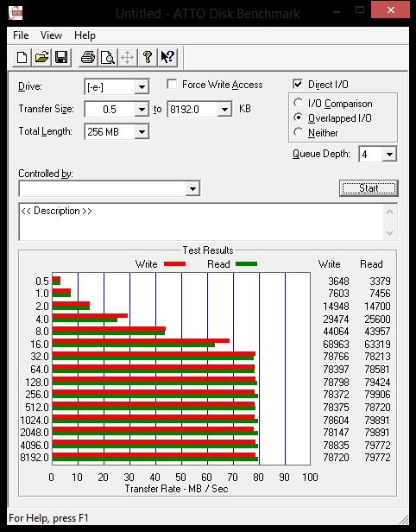The width and height of the screenshot is (416, 532).
Task: Click read value 79906 for 256.0 KB
Action: tap(377, 394)
